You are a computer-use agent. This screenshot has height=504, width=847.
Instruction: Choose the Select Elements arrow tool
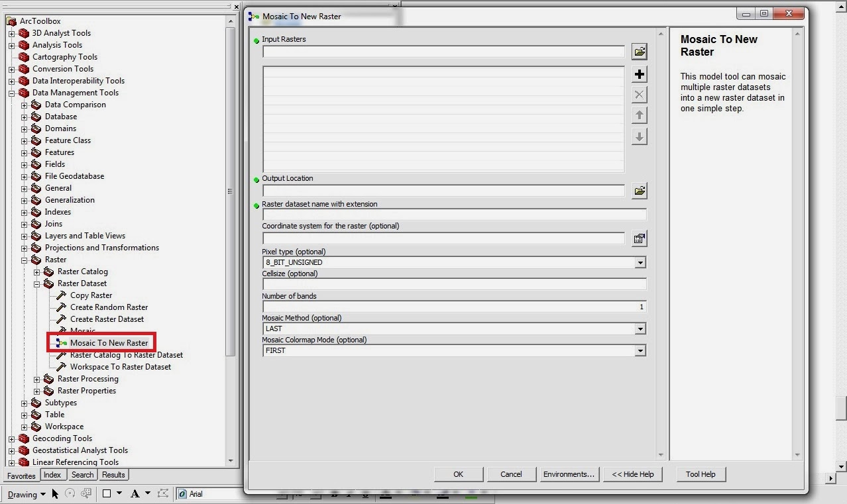(x=55, y=494)
